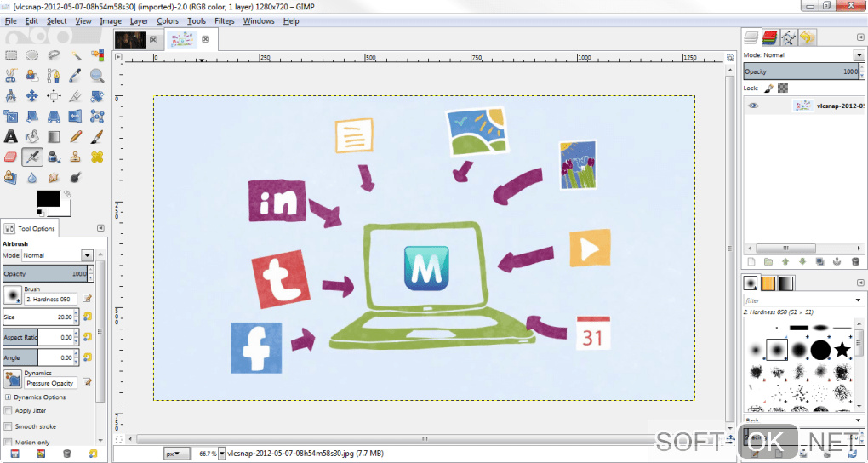Select the Free Select lasso tool

point(54,54)
